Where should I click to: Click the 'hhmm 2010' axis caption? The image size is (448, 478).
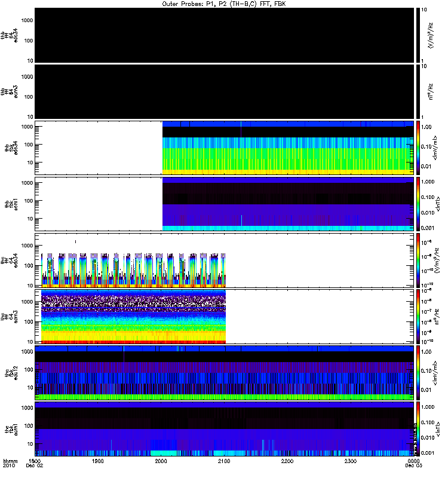point(10,464)
